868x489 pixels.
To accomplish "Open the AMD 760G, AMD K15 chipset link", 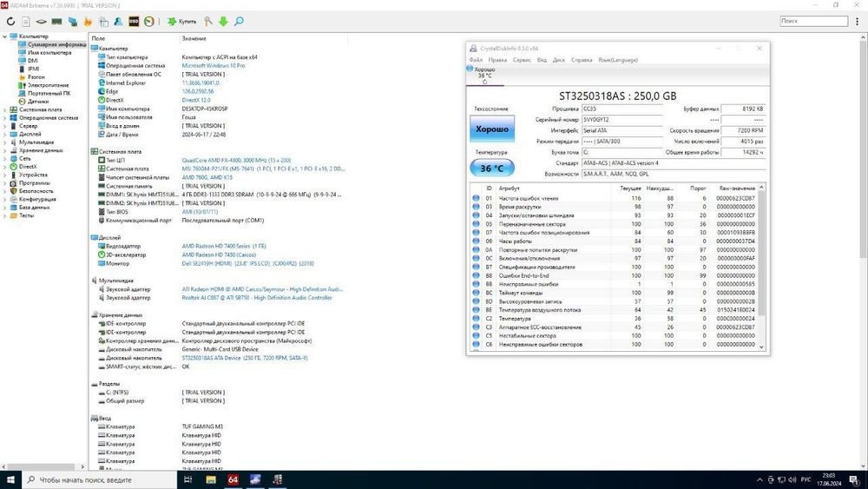I will click(x=207, y=177).
